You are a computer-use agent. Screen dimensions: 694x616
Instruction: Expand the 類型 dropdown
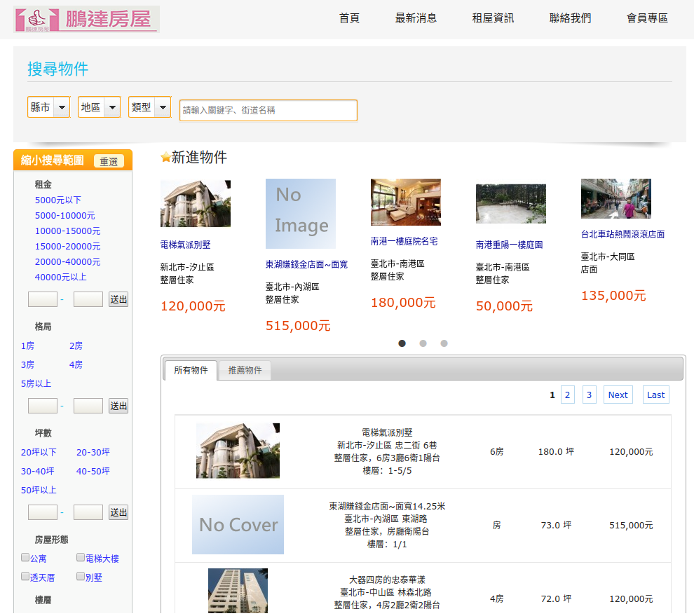[x=149, y=107]
